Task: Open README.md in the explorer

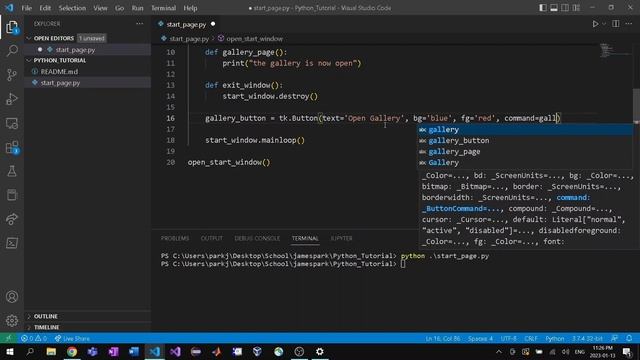Action: pos(59,71)
